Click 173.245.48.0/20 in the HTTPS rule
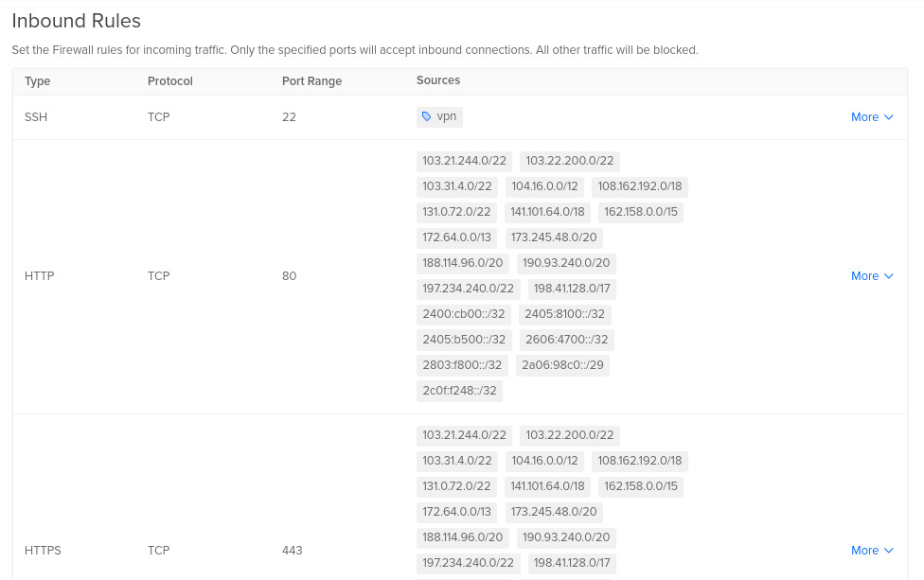The height and width of the screenshot is (580, 924). click(554, 512)
